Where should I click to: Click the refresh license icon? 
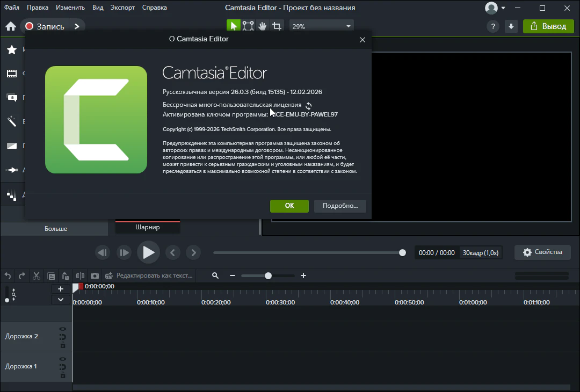(308, 106)
